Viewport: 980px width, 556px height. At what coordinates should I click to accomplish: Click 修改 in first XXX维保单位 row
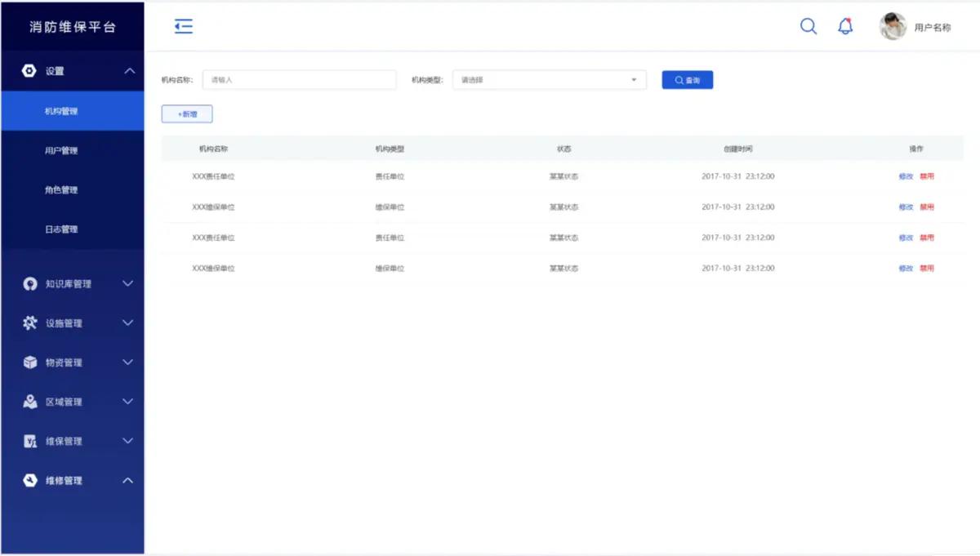[906, 207]
